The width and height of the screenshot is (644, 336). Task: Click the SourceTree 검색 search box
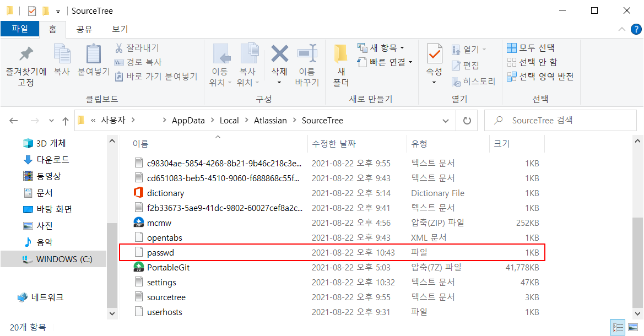pyautogui.click(x=561, y=120)
